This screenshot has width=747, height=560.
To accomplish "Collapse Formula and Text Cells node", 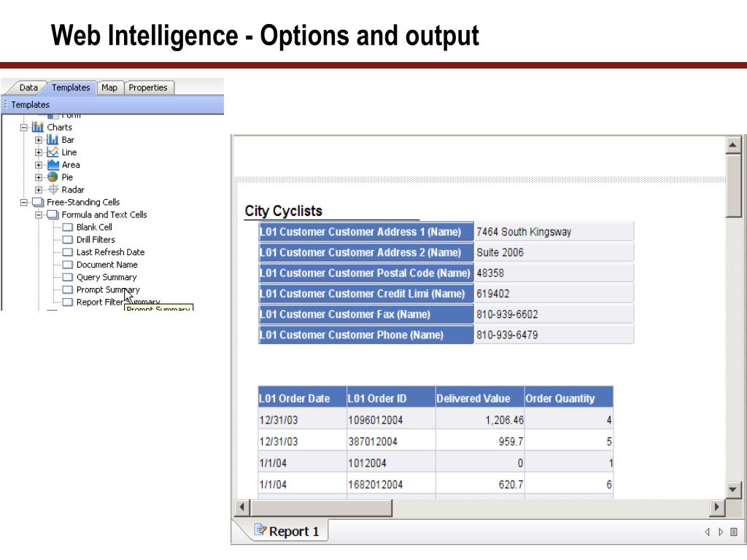I will pyautogui.click(x=39, y=215).
